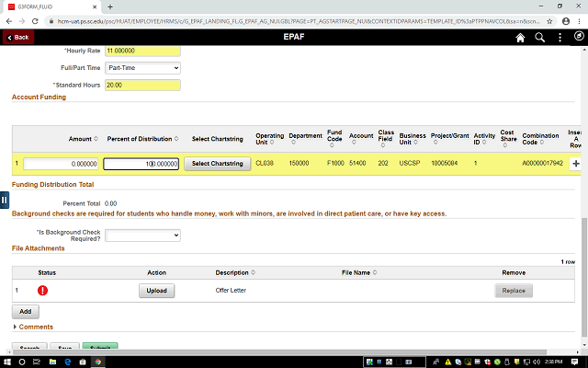
Task: Click the browser address bar URL
Action: (298, 21)
